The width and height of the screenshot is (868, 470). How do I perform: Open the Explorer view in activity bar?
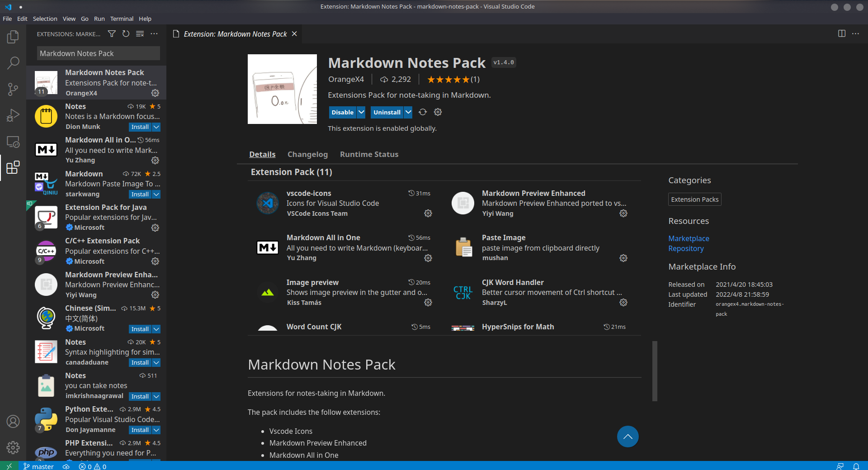coord(13,37)
